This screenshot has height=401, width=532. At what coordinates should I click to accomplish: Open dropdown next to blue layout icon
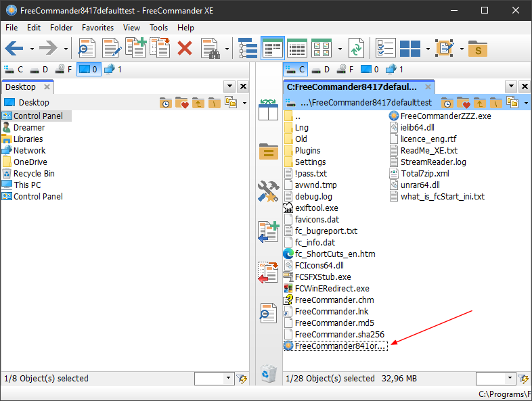[x=428, y=49]
